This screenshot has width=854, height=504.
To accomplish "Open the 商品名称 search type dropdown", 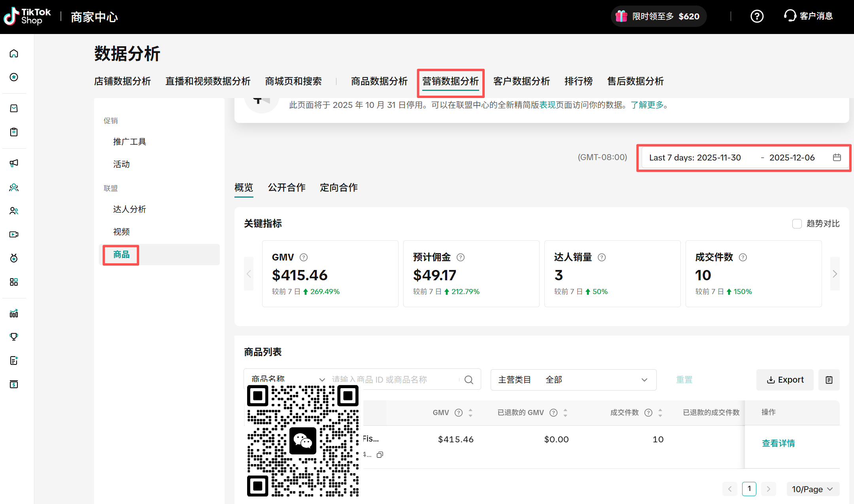I will [x=288, y=379].
